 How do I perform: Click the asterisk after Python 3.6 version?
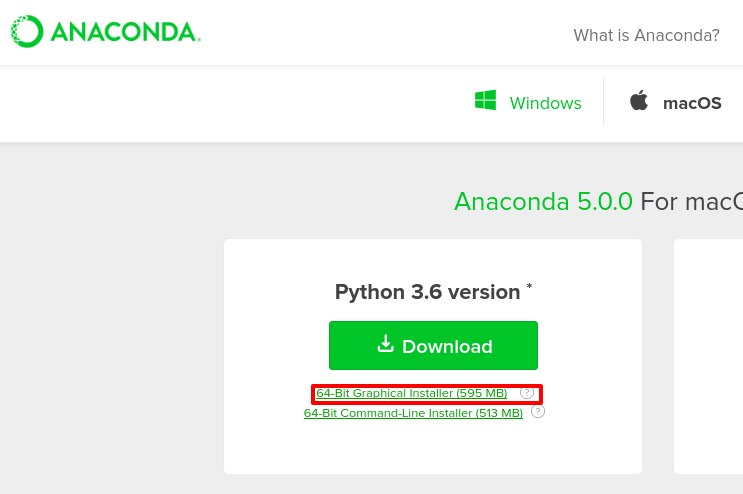(529, 286)
